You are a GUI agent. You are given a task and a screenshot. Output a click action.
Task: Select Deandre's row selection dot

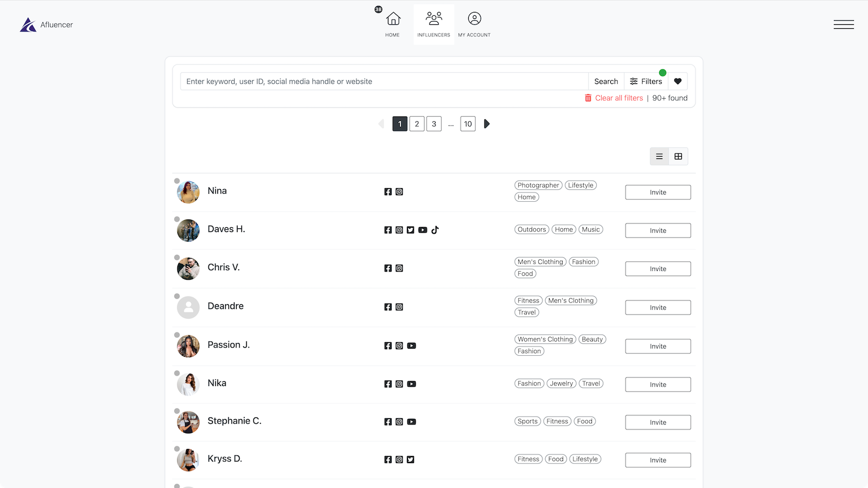click(176, 297)
